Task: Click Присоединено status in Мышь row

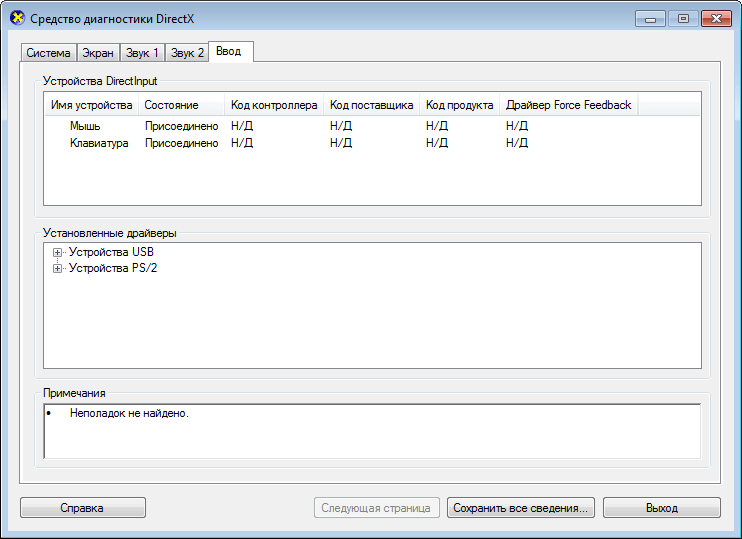Action: click(182, 126)
